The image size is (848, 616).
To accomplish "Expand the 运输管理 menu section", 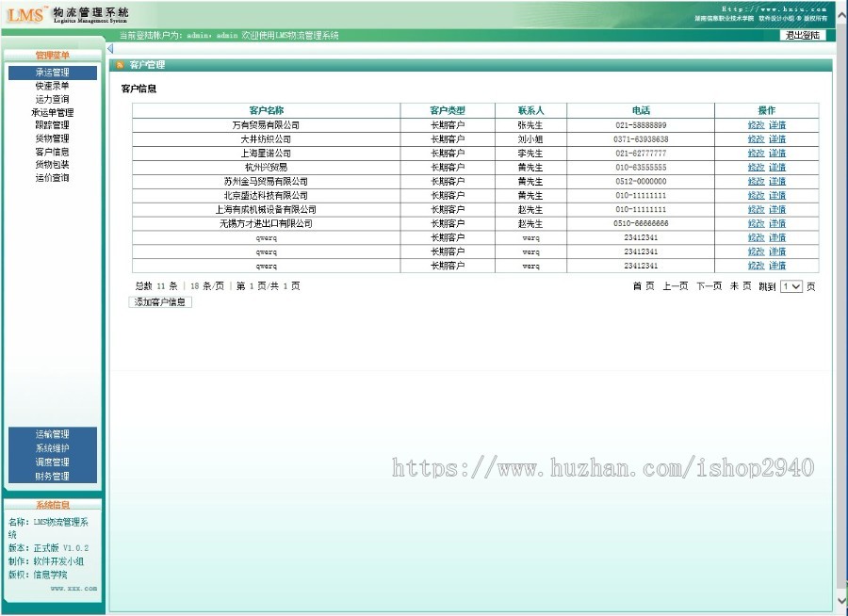I will [x=53, y=434].
